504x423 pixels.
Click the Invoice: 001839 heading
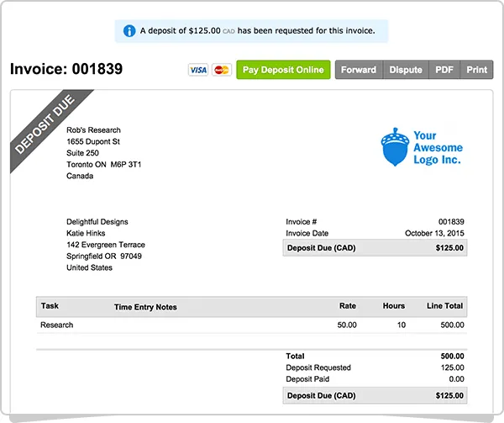point(66,70)
